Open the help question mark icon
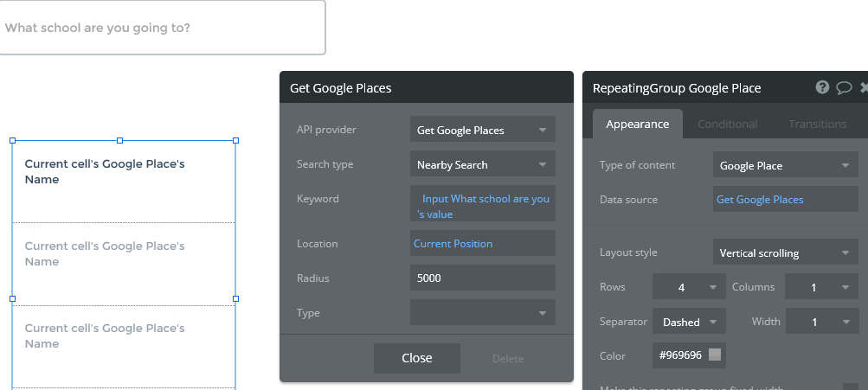This screenshot has width=868, height=390. tap(822, 87)
